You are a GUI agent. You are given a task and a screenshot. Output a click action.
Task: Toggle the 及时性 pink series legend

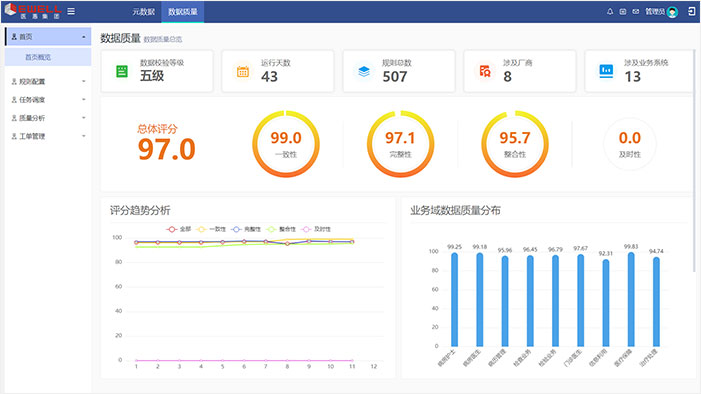[316, 229]
